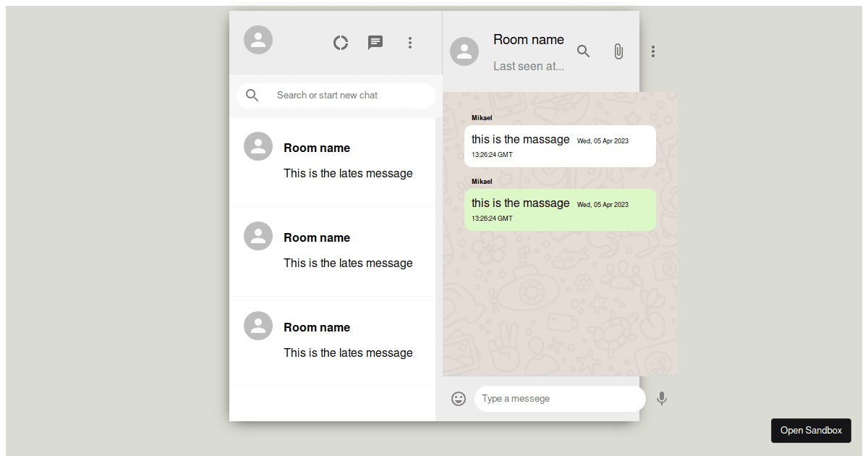Viewport: 868px width, 456px height.
Task: Select the white received message bubble
Action: [560, 146]
